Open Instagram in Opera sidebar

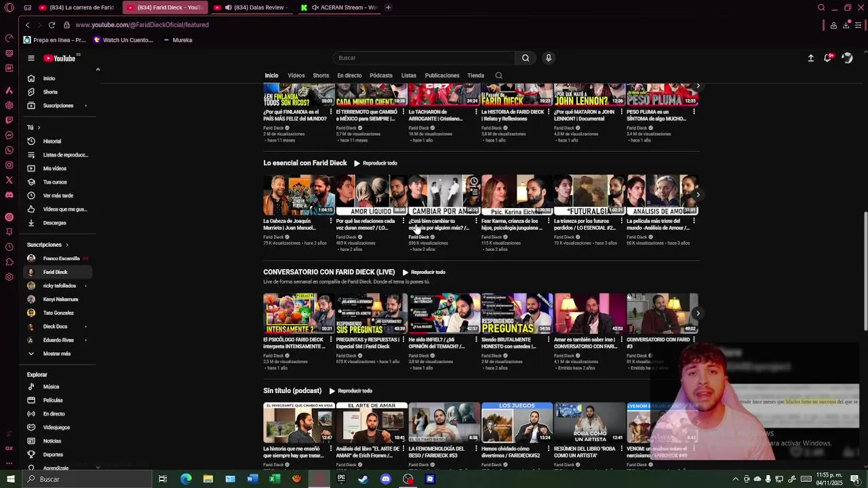click(9, 165)
